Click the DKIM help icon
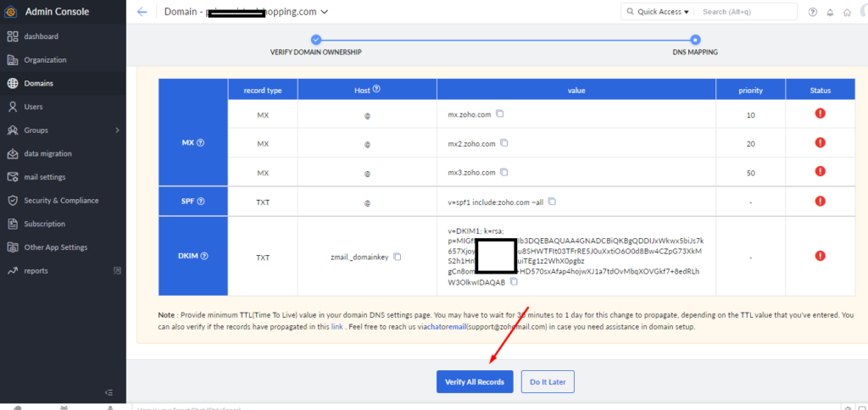This screenshot has width=868, height=410. tap(204, 256)
